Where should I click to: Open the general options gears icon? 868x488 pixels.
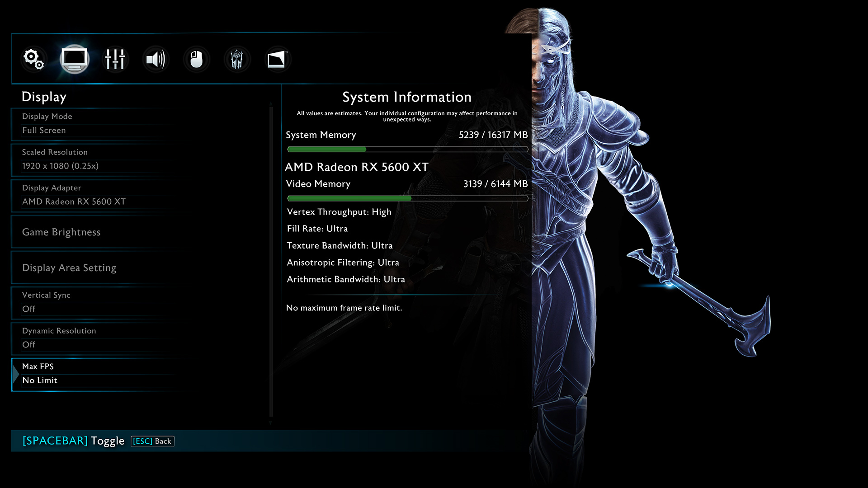pyautogui.click(x=34, y=59)
